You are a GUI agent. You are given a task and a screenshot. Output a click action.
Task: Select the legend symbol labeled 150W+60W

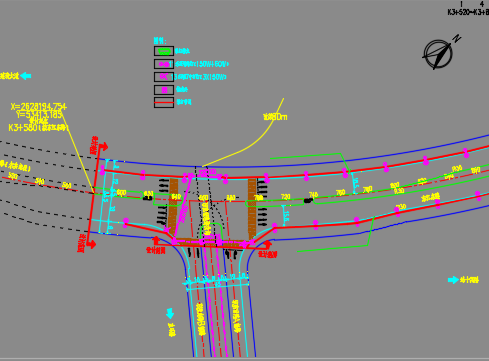point(164,64)
